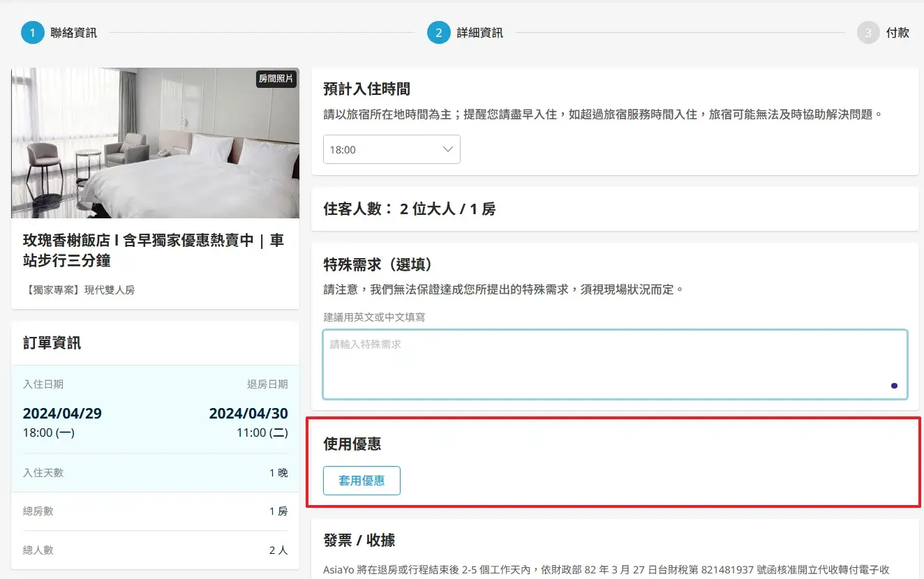Click the step 3 circle for 付款
The image size is (924, 579).
[867, 33]
